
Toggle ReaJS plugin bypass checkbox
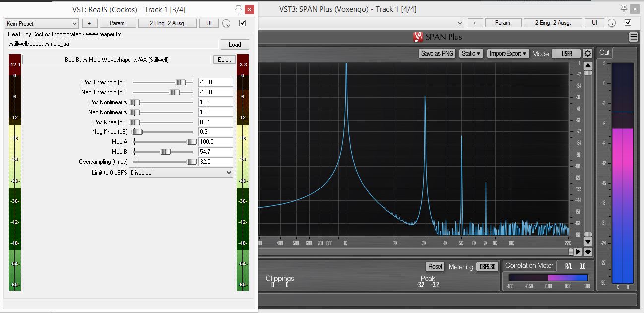pyautogui.click(x=243, y=23)
